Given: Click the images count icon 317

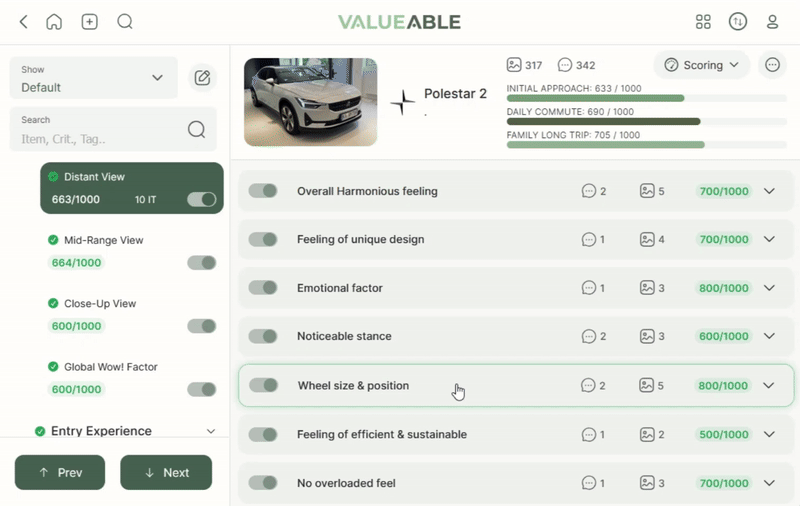Looking at the screenshot, I should 514,65.
